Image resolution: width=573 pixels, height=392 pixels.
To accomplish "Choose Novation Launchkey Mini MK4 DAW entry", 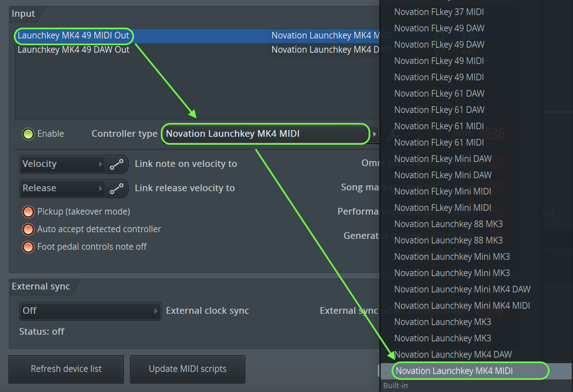I will [x=462, y=290].
